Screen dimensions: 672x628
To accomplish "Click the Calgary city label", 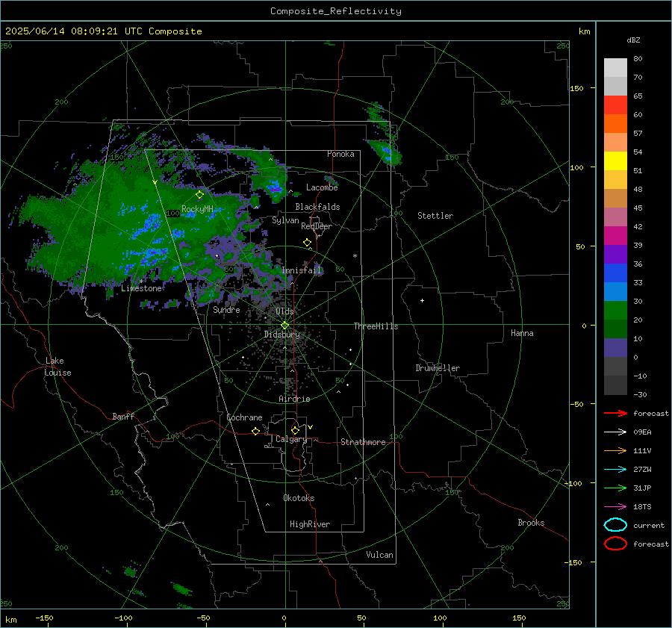I will (x=291, y=439).
